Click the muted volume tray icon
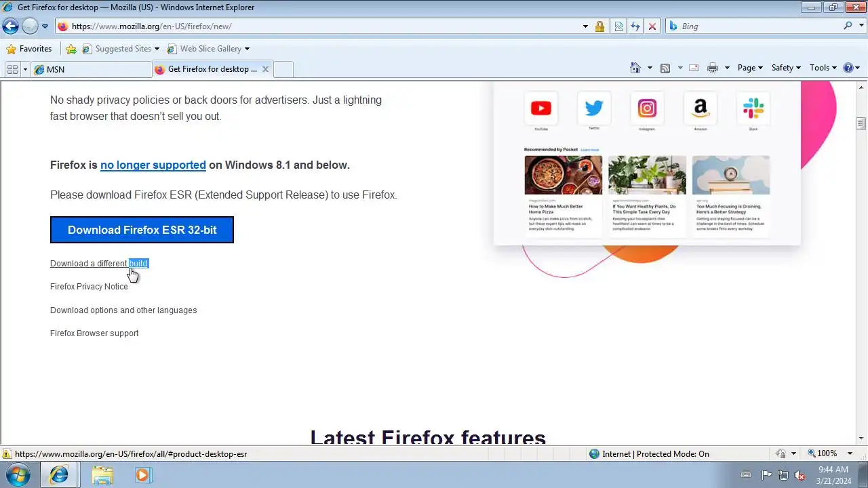 click(x=800, y=475)
